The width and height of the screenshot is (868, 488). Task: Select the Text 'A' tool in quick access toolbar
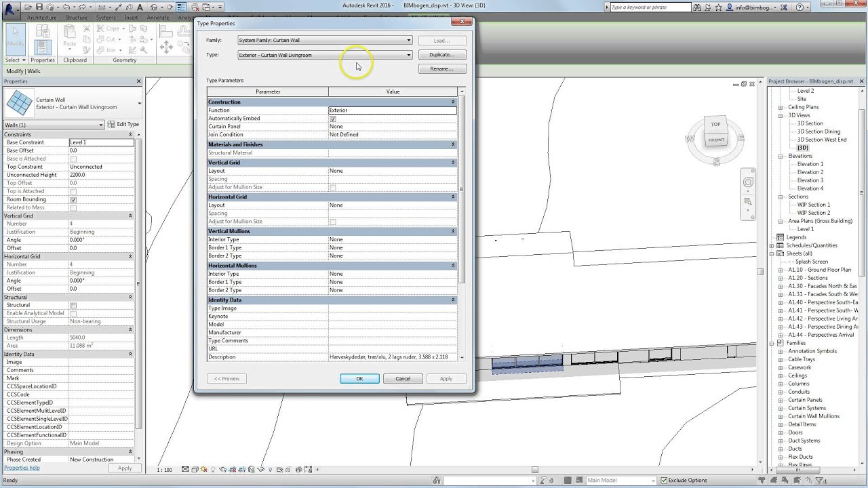140,7
